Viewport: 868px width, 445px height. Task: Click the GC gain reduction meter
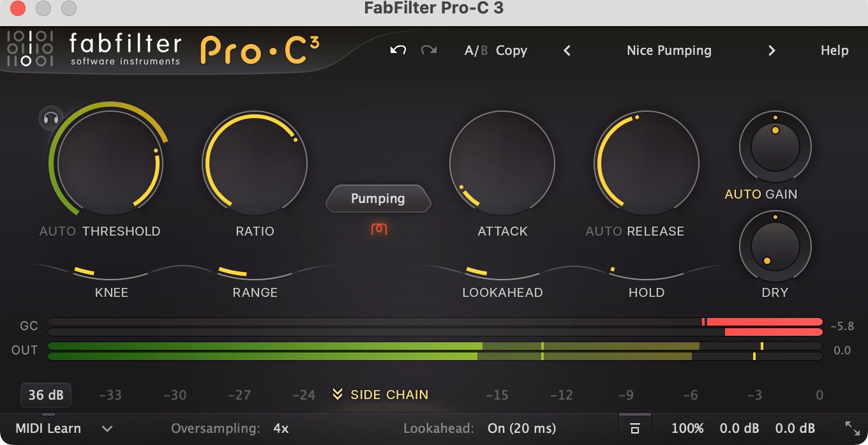click(x=435, y=327)
